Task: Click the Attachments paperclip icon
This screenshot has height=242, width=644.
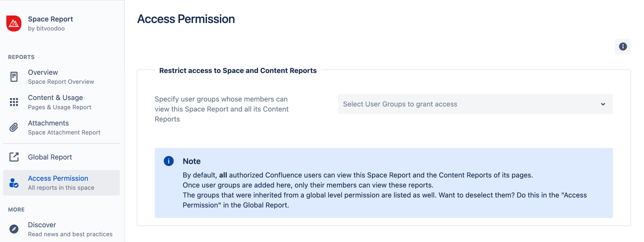Action: [x=14, y=127]
